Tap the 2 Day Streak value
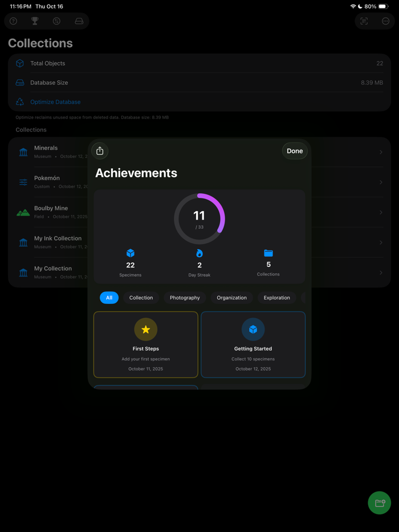 [199, 265]
